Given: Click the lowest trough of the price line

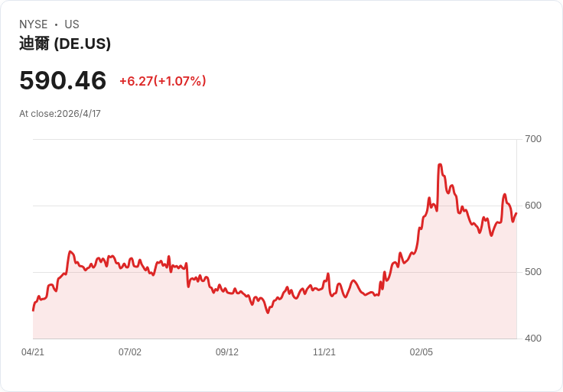Looking at the screenshot, I should click(268, 313).
